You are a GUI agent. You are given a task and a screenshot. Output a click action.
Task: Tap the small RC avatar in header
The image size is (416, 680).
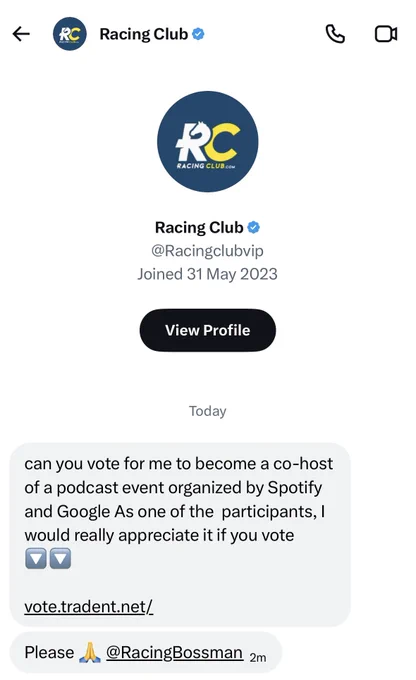pyautogui.click(x=69, y=34)
